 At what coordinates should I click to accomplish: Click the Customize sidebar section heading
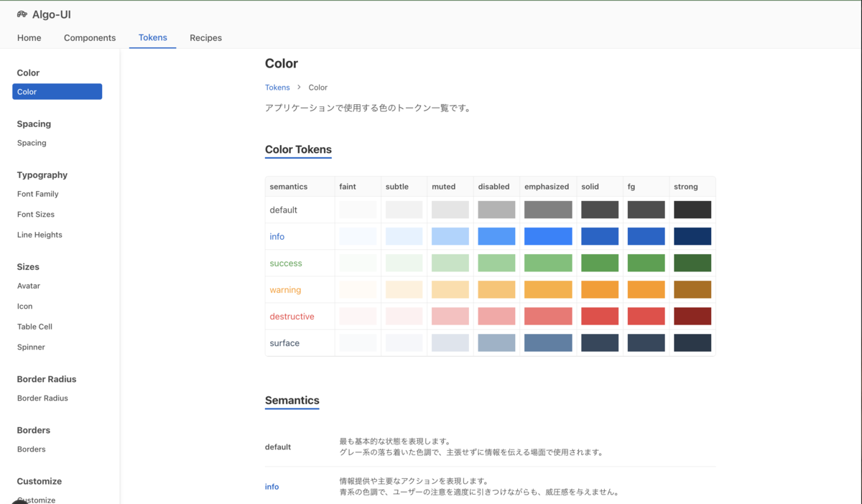click(40, 481)
